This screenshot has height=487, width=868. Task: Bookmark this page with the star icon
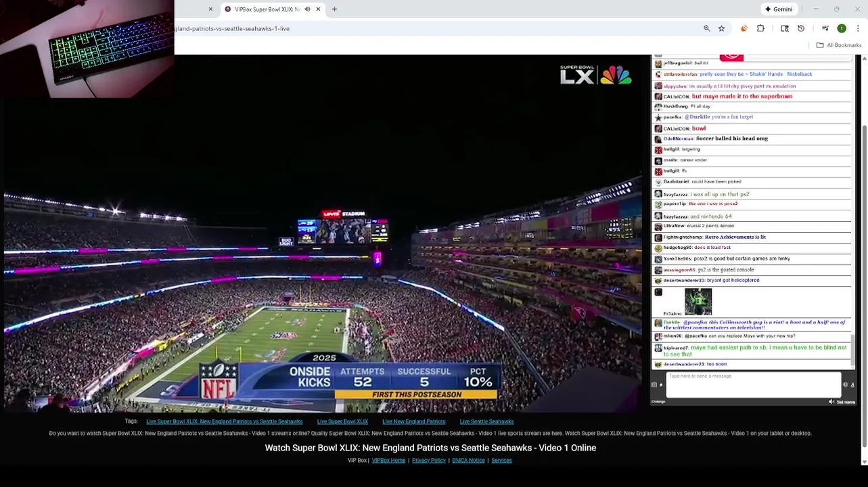[722, 28]
